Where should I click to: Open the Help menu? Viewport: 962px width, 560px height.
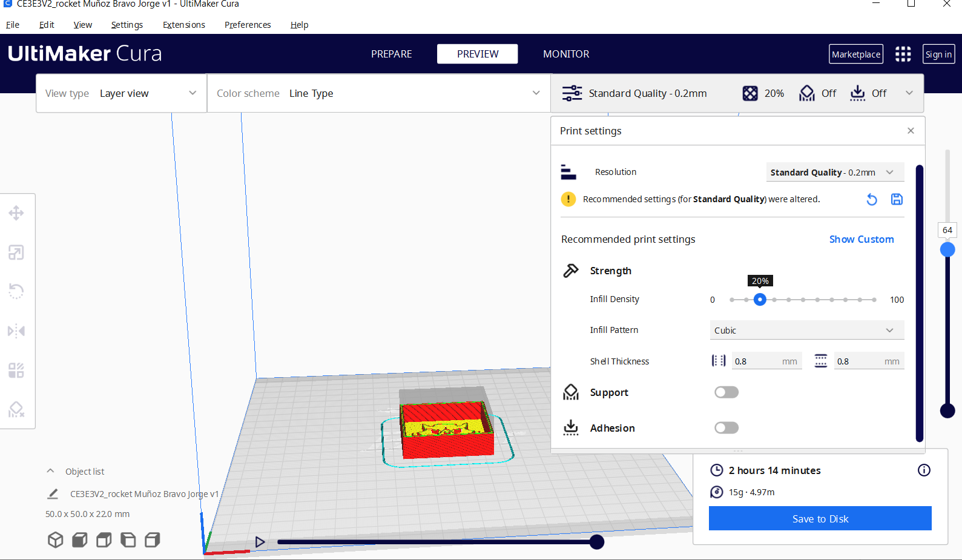pos(299,25)
